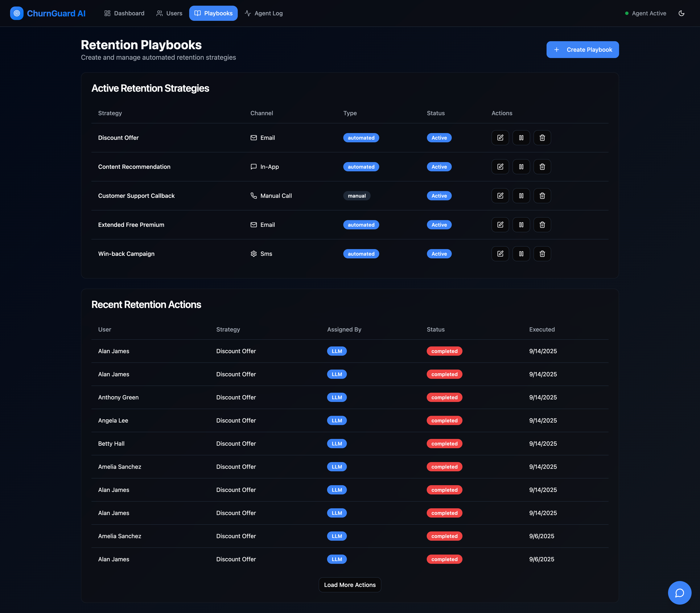Open the chat bubble assistant
Viewport: 700px width, 613px height.
point(679,593)
